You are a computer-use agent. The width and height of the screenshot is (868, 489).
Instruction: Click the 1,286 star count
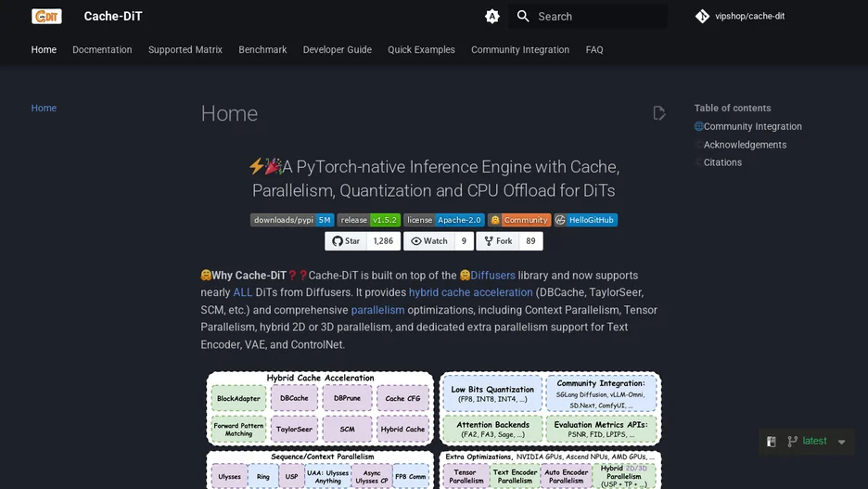point(383,241)
